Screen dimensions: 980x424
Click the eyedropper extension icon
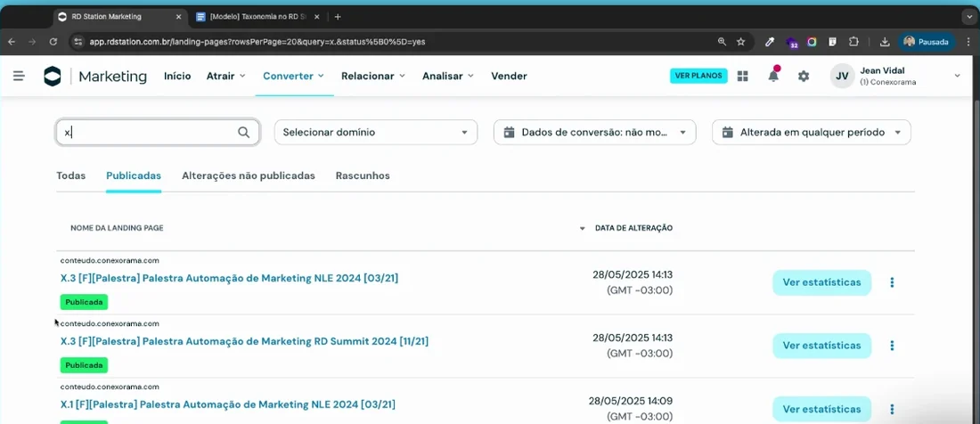click(x=770, y=42)
